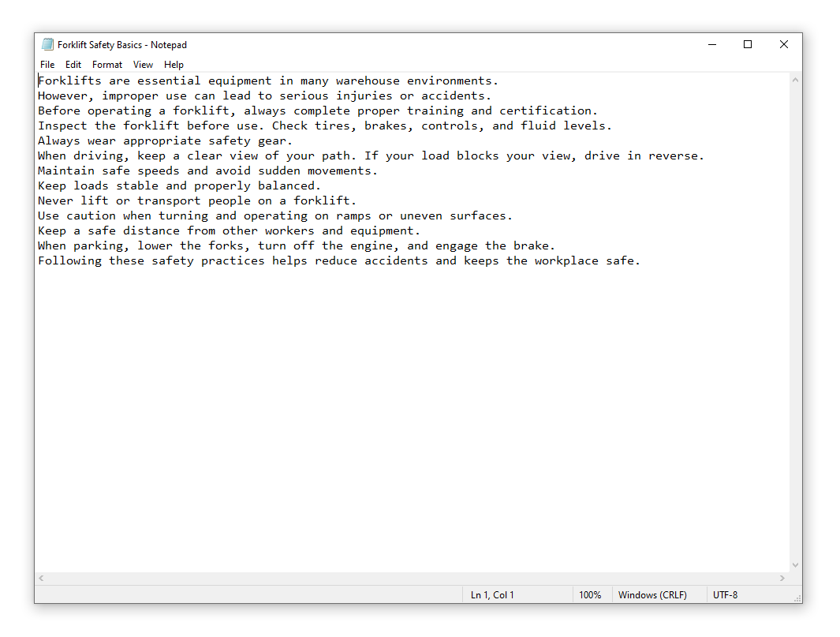Click the word 'workers' in the text
Viewport: 840px width, 637px height.
(x=289, y=231)
